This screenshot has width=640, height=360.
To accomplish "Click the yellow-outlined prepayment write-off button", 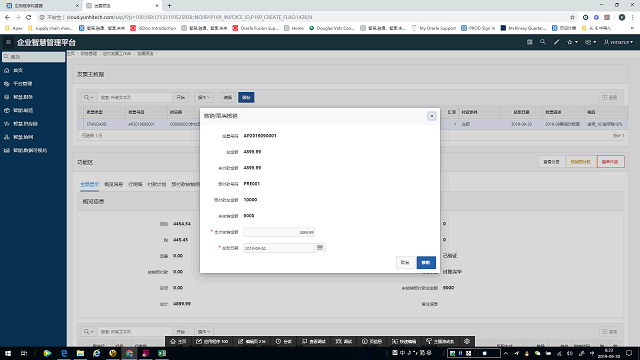I will [x=581, y=162].
